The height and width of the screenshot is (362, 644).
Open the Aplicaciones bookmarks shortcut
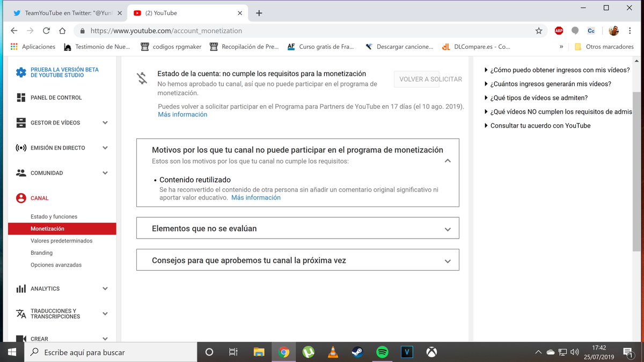(x=33, y=47)
